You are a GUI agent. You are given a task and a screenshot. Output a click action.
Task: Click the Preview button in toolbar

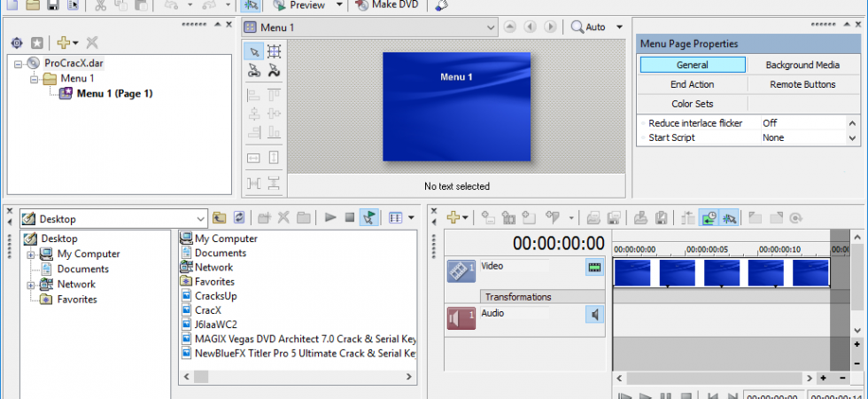tap(300, 5)
